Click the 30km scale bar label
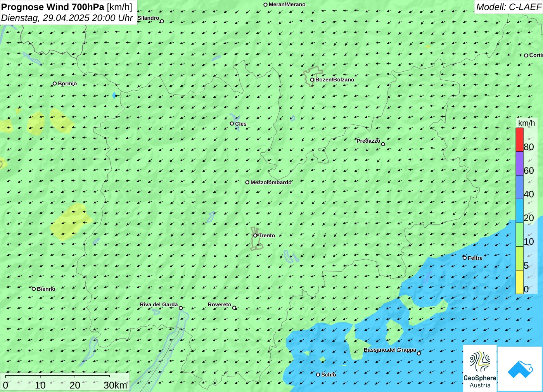This screenshot has width=543, height=392. click(115, 385)
